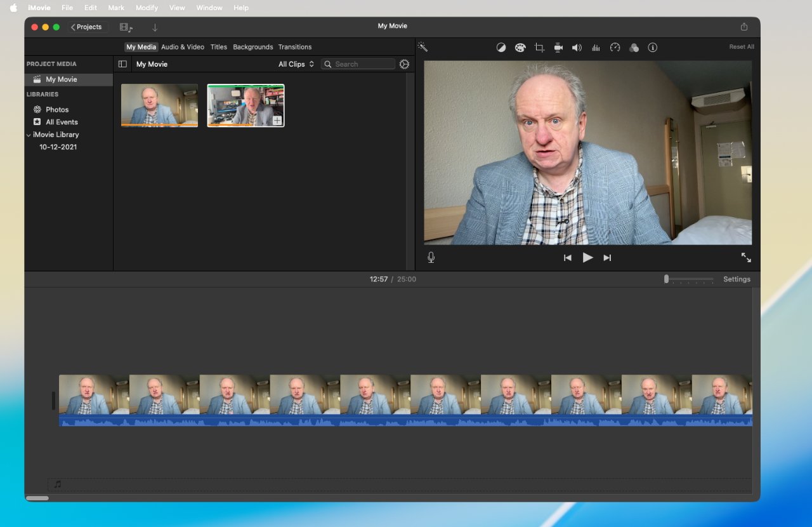Open the Volume controls
Viewport: 812px width, 527px height.
(577, 47)
